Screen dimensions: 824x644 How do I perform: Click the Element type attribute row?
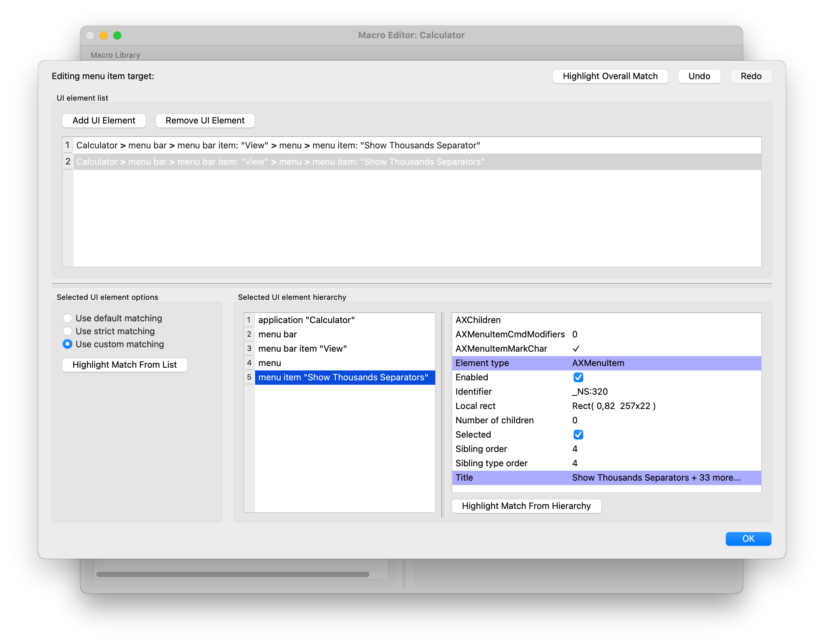[606, 363]
